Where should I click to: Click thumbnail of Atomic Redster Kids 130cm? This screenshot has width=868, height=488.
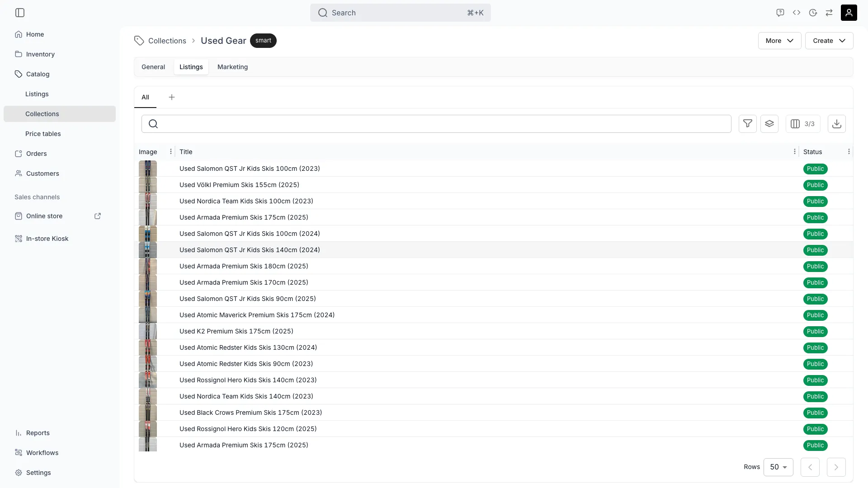point(148,347)
